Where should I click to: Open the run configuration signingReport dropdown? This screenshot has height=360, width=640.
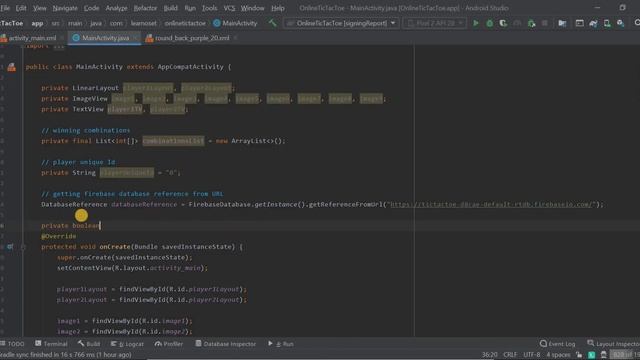click(341, 23)
